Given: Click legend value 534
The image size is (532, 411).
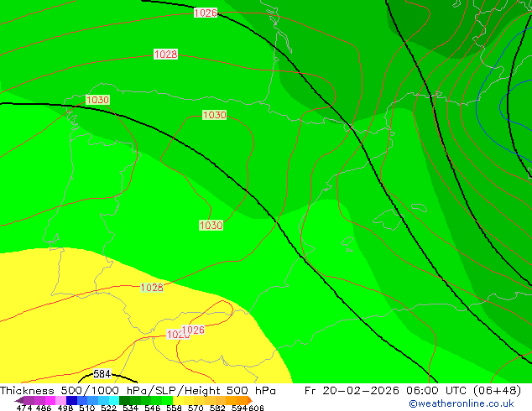Looking at the screenshot, I should 131,408.
